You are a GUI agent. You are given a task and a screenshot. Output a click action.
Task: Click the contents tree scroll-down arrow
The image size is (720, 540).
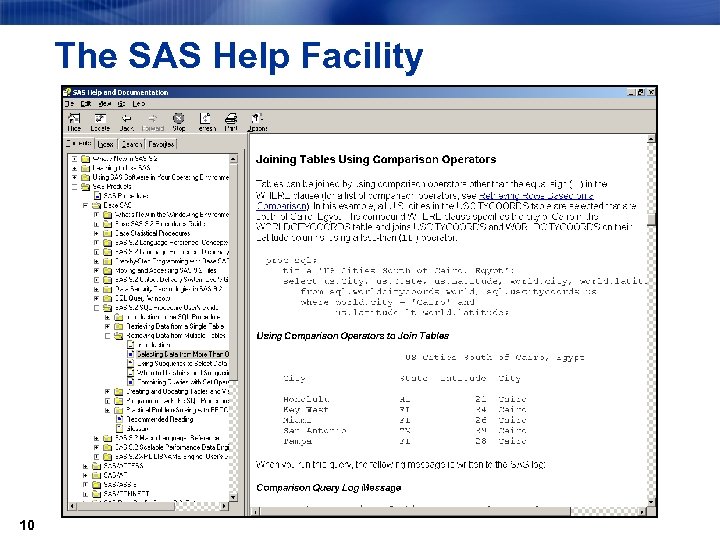tap(233, 497)
